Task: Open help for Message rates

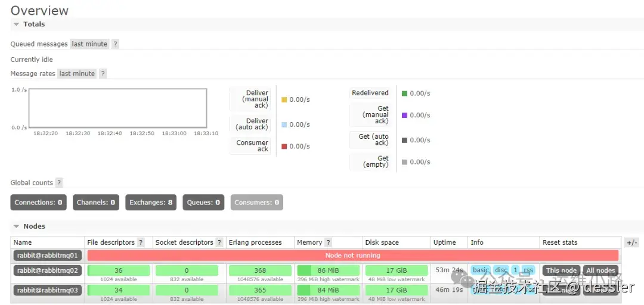Action: click(x=103, y=73)
